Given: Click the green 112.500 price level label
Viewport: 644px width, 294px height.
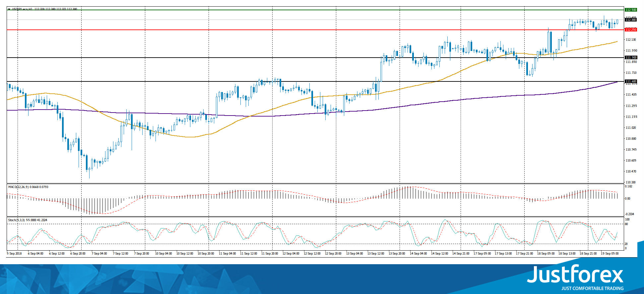Looking at the screenshot, I should pos(631,10).
